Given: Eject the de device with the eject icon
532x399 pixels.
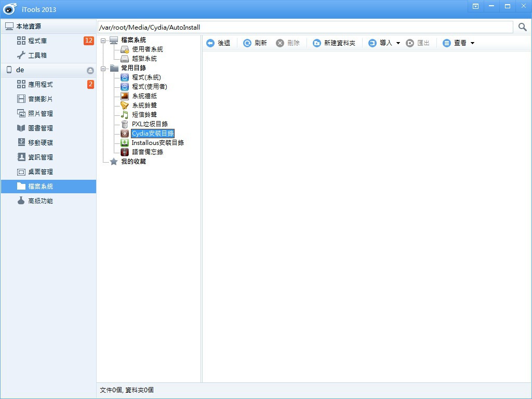Looking at the screenshot, I should coord(90,70).
